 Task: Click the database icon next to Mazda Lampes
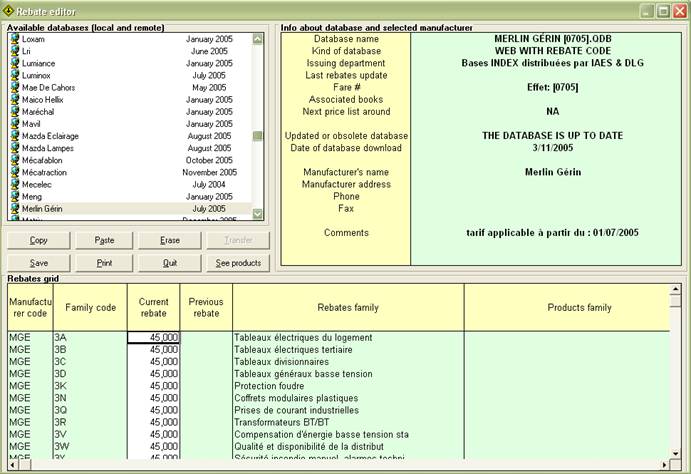pos(15,148)
